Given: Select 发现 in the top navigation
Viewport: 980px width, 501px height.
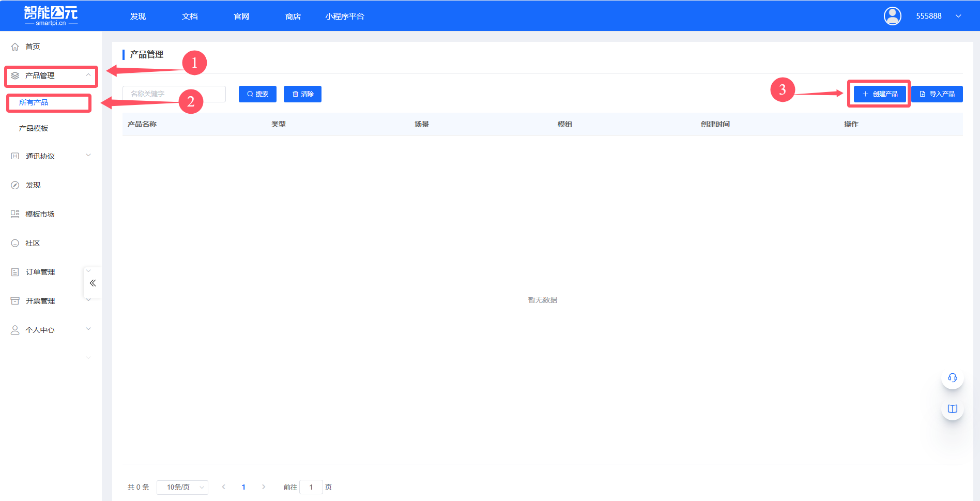Looking at the screenshot, I should [x=138, y=16].
